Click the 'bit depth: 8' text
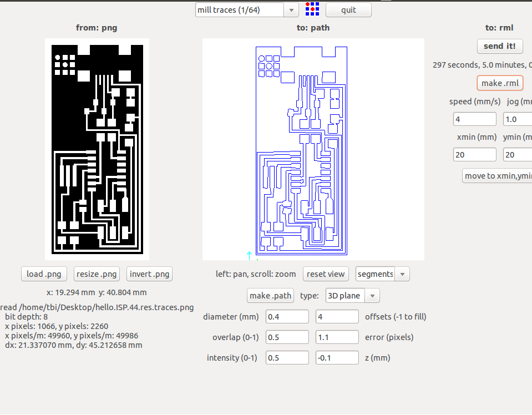Screen dimensions: 532x415 click(26, 317)
